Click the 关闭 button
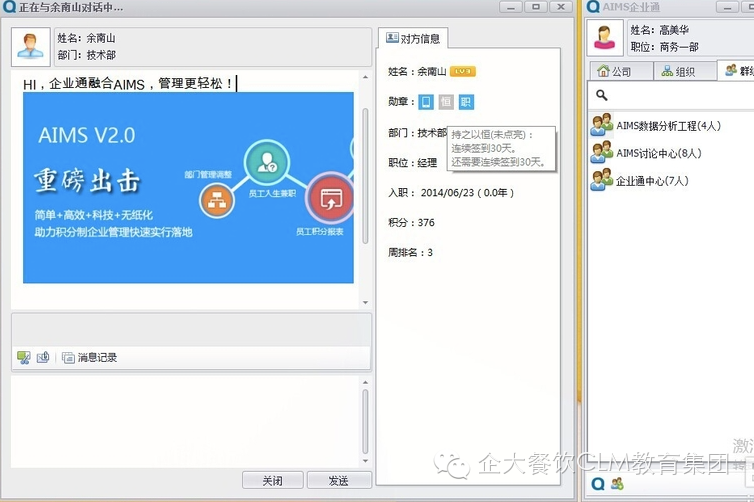754x502 pixels. [x=273, y=480]
